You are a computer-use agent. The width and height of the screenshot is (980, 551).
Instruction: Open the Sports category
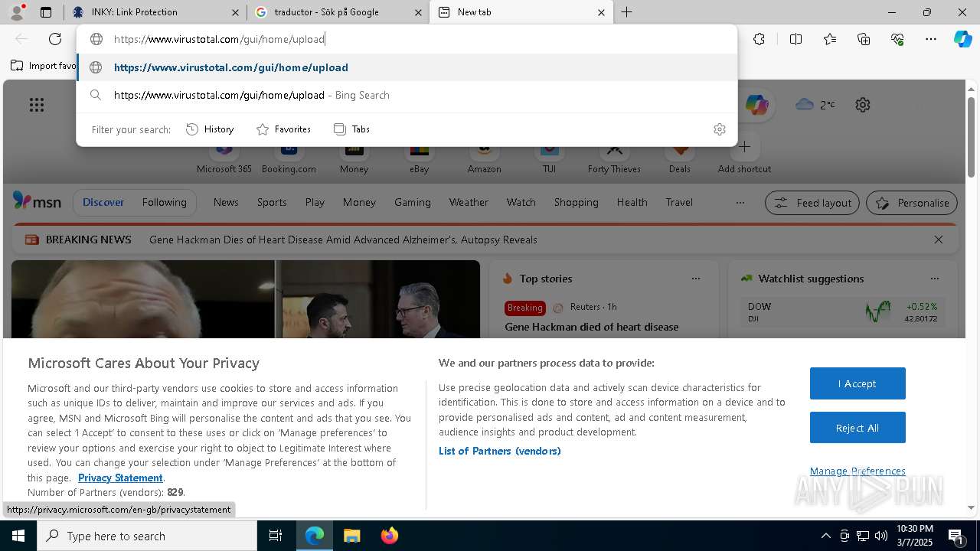(272, 203)
